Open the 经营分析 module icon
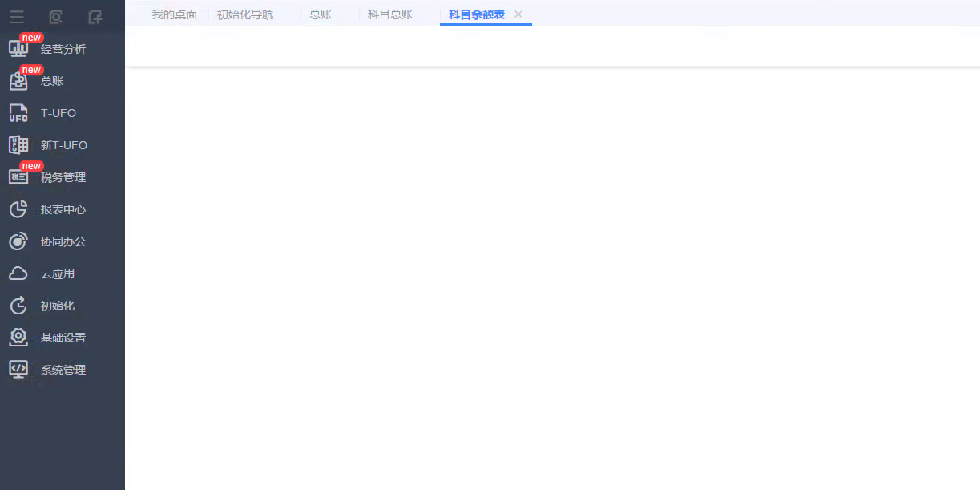Image resolution: width=980 pixels, height=490 pixels. [18, 49]
